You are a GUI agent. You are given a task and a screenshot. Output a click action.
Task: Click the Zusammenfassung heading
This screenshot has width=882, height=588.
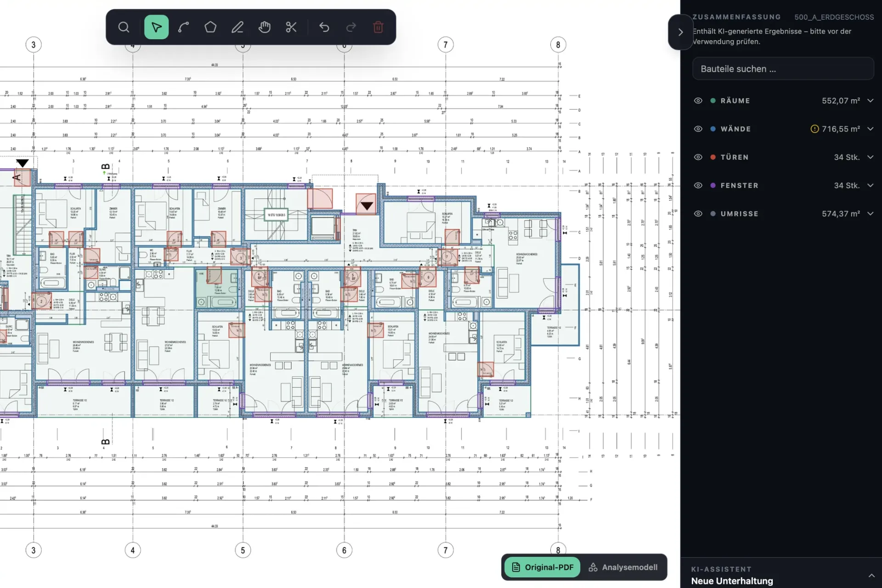pos(736,17)
